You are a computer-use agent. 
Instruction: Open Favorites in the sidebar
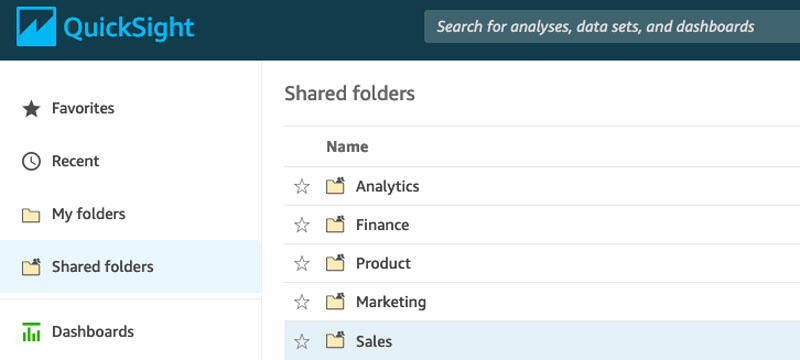point(131,109)
